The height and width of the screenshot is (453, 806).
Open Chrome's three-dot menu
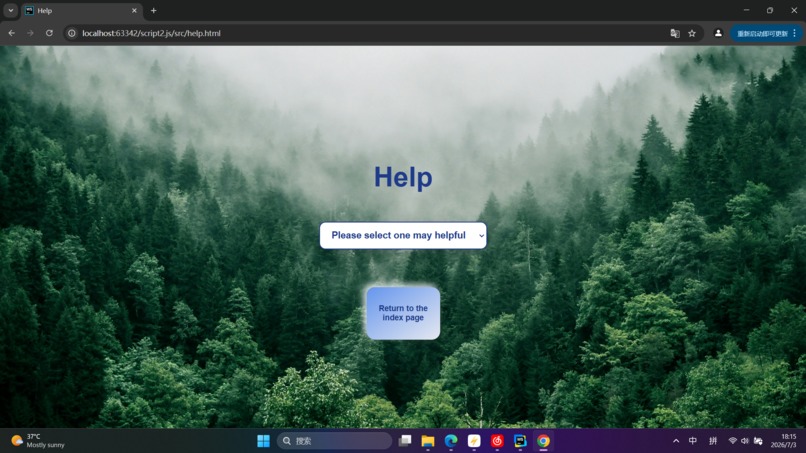point(795,33)
